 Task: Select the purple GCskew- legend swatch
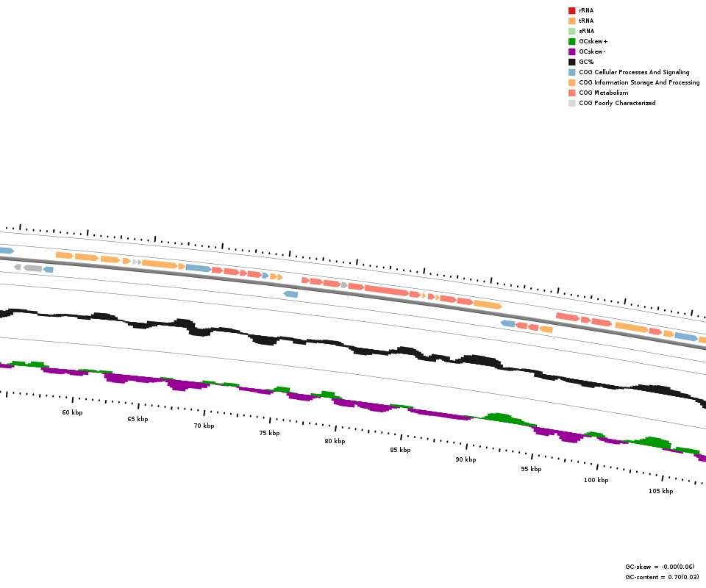[x=572, y=51]
